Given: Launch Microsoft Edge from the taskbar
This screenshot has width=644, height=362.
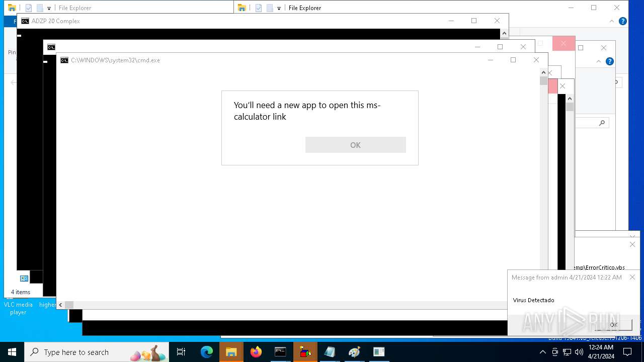Looking at the screenshot, I should (206, 352).
